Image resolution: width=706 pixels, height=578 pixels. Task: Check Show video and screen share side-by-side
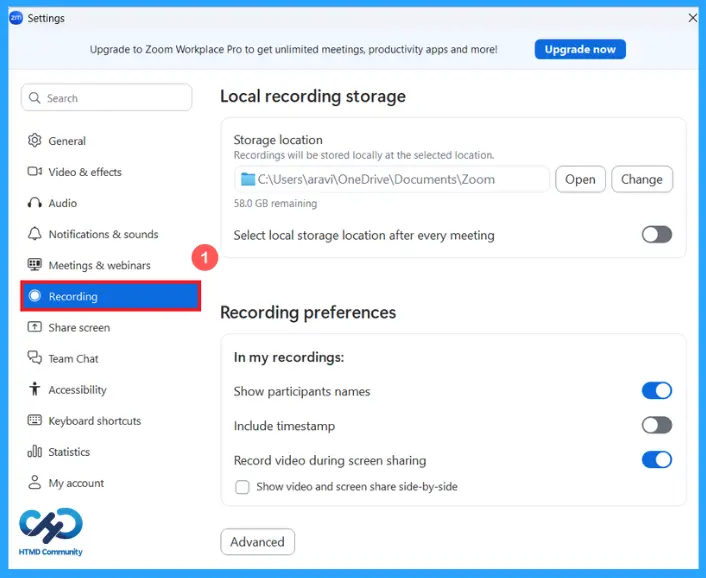point(242,487)
